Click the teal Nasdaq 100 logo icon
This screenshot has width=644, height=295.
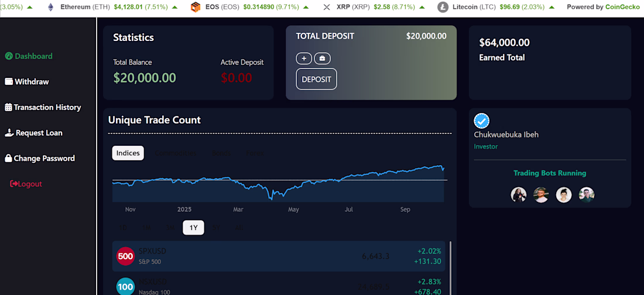tap(125, 287)
